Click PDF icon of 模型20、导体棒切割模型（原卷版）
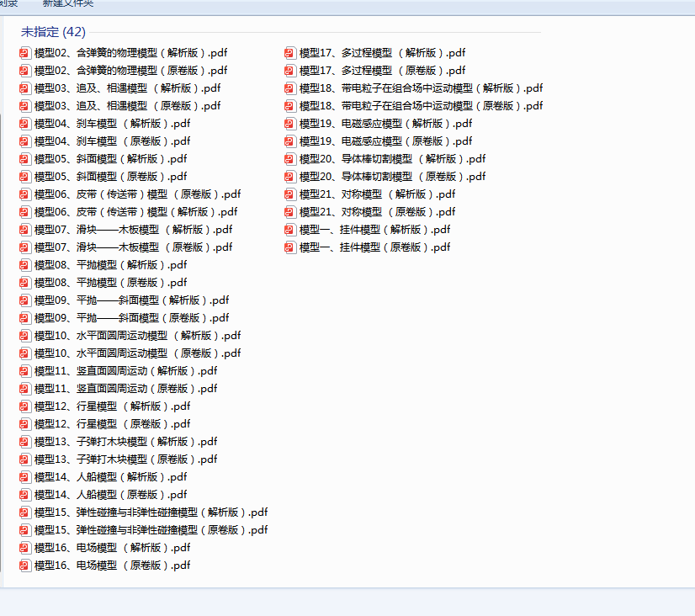The height and width of the screenshot is (616, 695). pos(290,177)
